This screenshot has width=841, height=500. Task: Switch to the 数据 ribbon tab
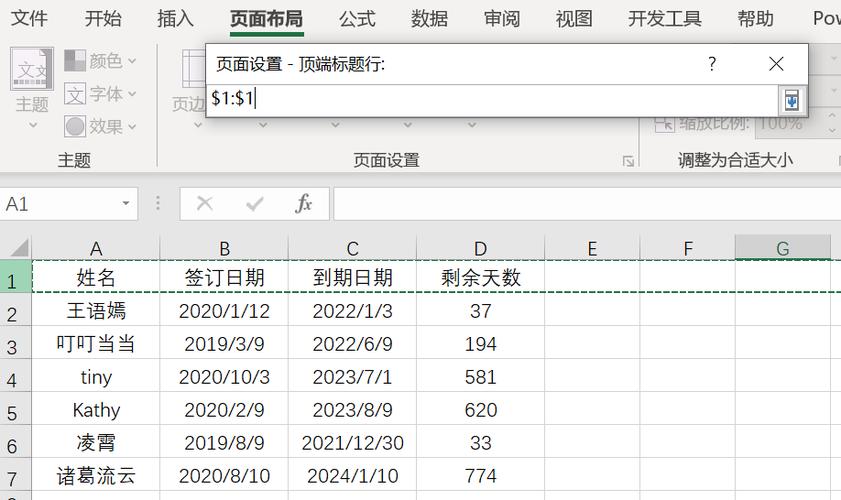point(429,19)
